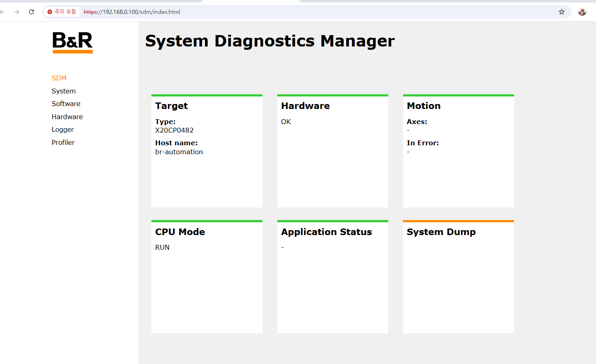The height and width of the screenshot is (364, 596).
Task: Reload the page with refresh icon
Action: point(31,12)
